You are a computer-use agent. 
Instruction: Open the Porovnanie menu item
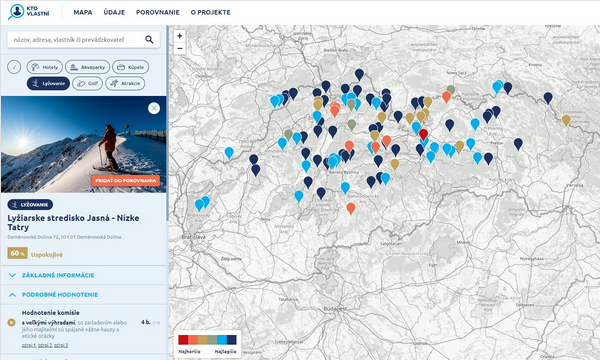tap(158, 12)
